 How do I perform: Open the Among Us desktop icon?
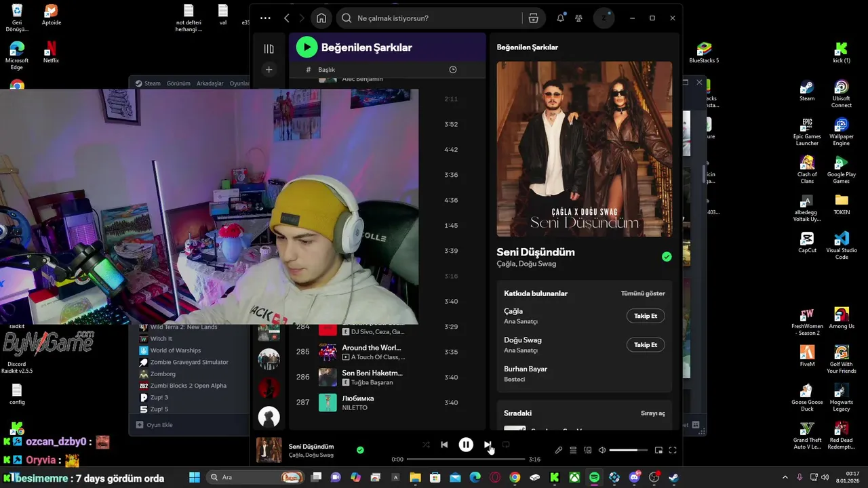coord(842,318)
